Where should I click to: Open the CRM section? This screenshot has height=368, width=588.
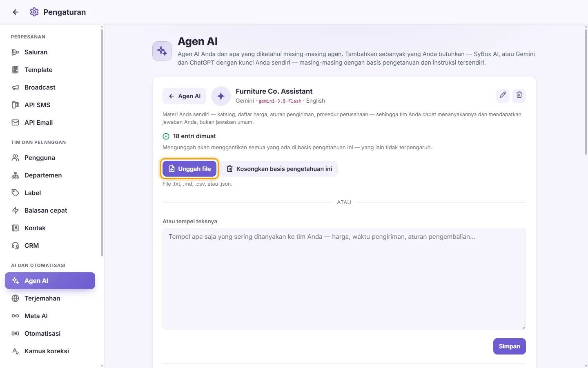tap(50, 246)
